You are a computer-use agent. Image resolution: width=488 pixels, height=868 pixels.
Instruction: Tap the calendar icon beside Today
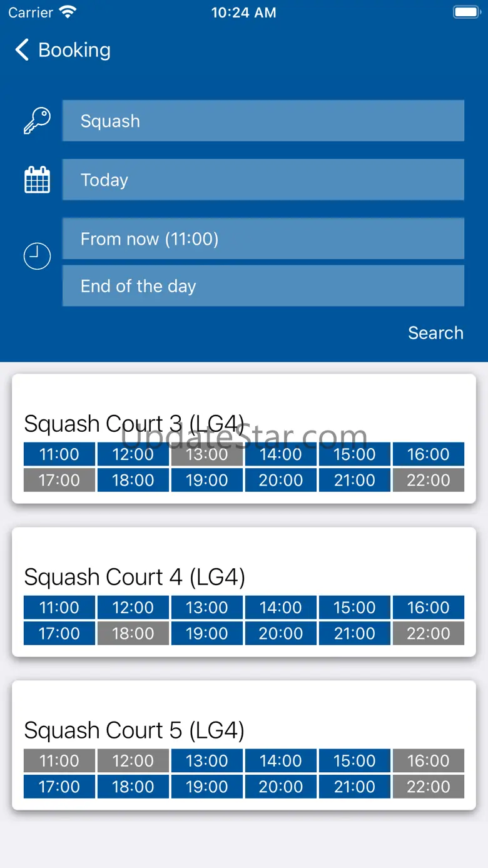point(37,180)
